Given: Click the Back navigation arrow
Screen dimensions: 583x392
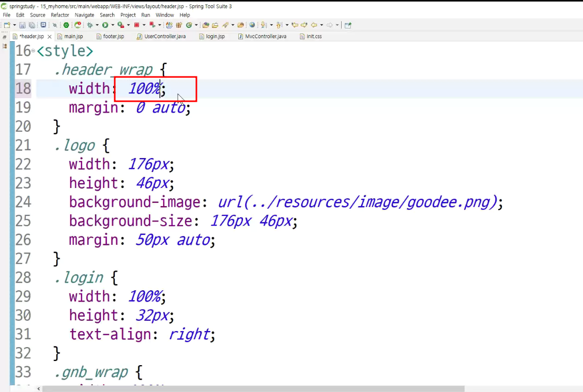Looking at the screenshot, I should click(x=314, y=25).
